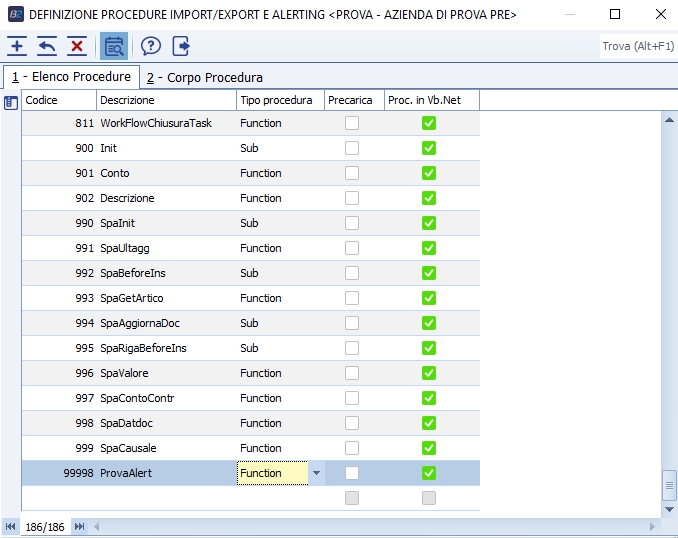This screenshot has width=678, height=538.
Task: Click the vertical scrollbar thumb
Action: pos(670,485)
